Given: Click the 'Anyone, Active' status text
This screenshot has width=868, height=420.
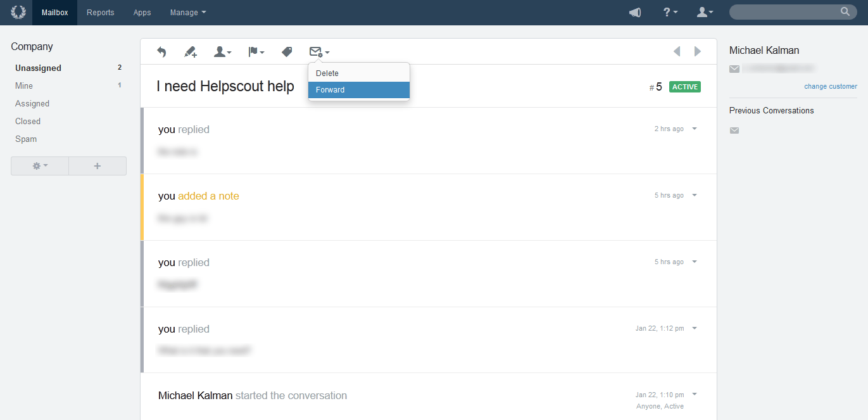Looking at the screenshot, I should click(660, 407).
